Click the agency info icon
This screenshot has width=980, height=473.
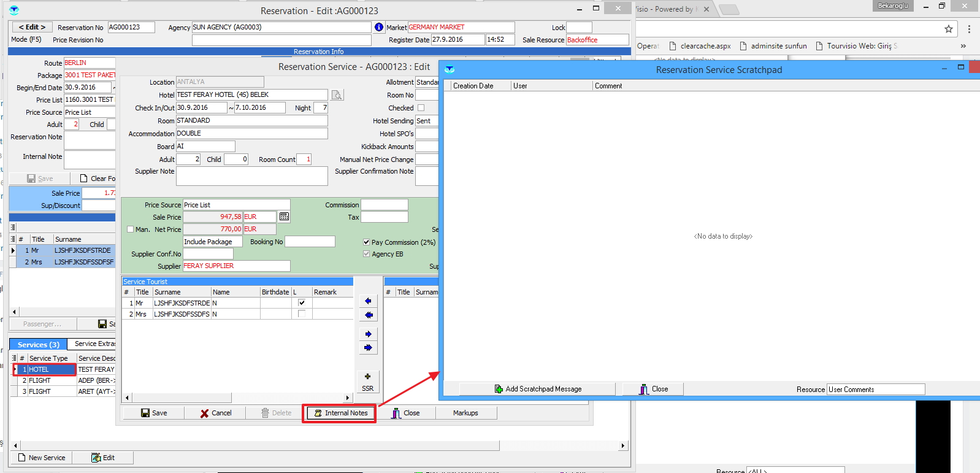coord(379,27)
